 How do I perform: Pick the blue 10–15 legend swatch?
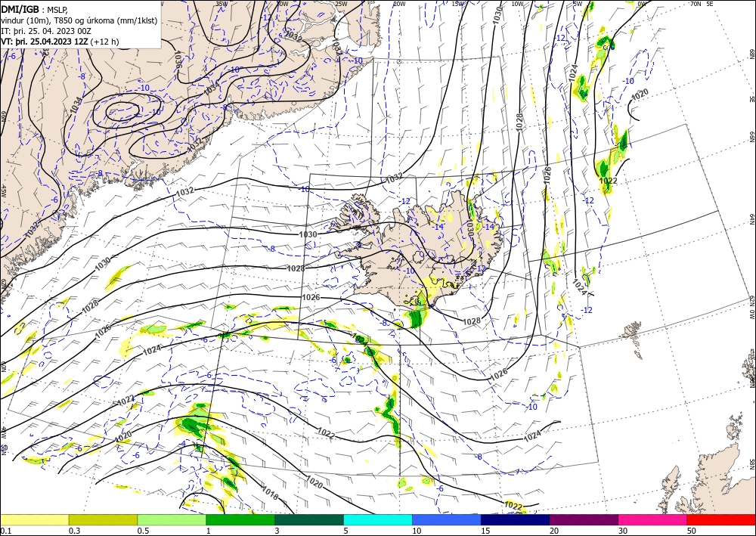tap(447, 519)
